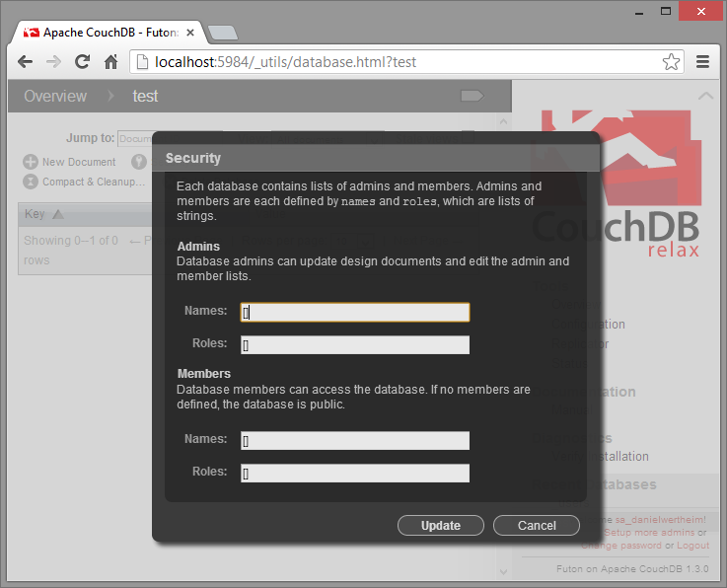Click the browser forward arrow
727x588 pixels.
pos(54,62)
